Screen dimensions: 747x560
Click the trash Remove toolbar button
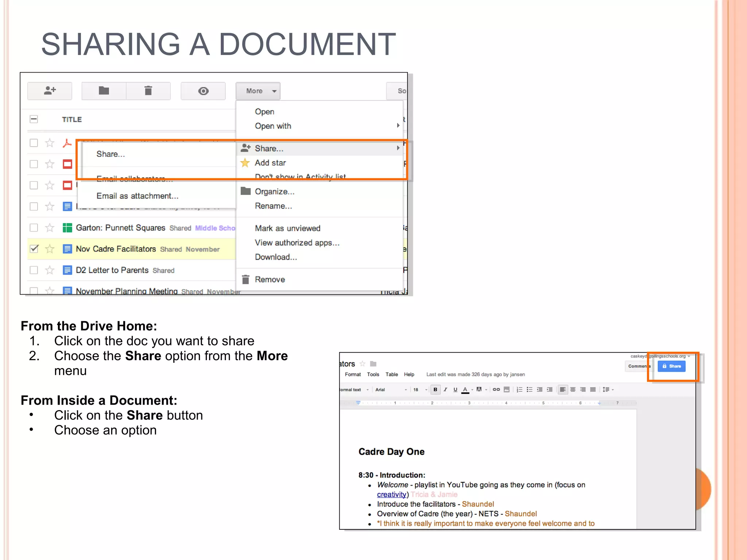pyautogui.click(x=148, y=91)
